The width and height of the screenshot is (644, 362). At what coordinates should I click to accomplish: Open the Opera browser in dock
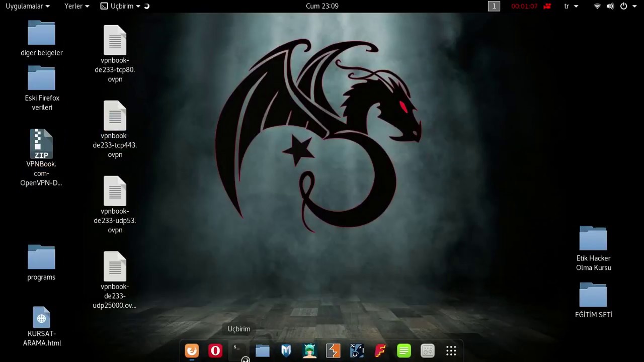click(x=215, y=350)
